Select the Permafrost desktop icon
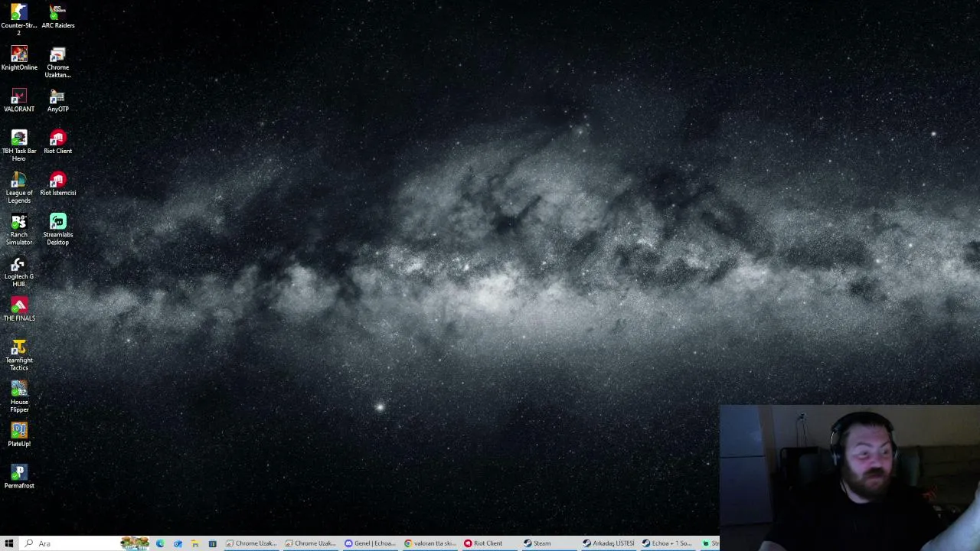 [x=19, y=477]
